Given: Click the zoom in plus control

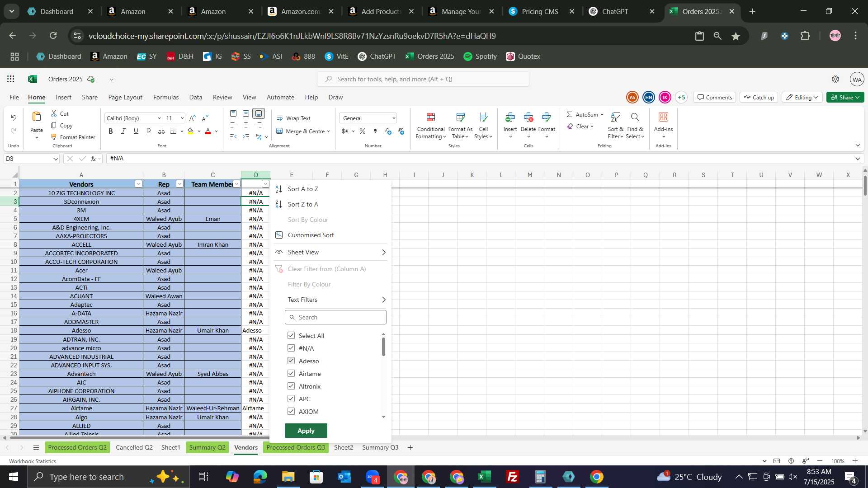Looking at the screenshot, I should pyautogui.click(x=855, y=461).
